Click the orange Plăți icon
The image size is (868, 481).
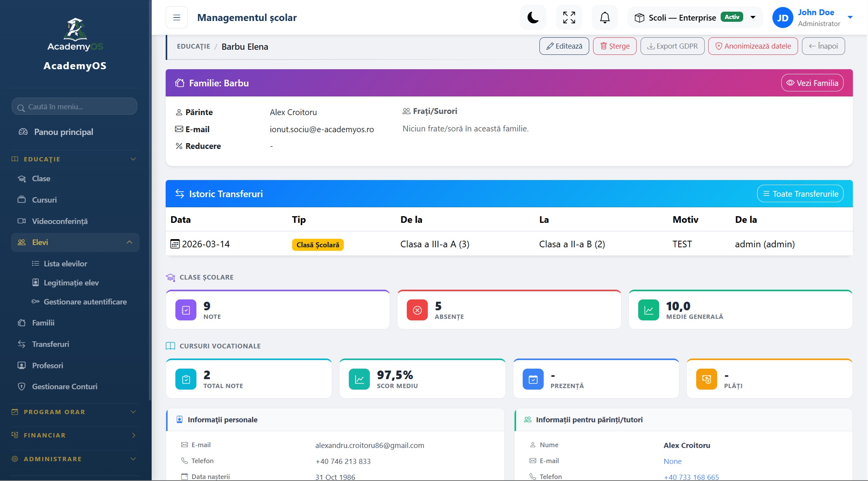[707, 379]
